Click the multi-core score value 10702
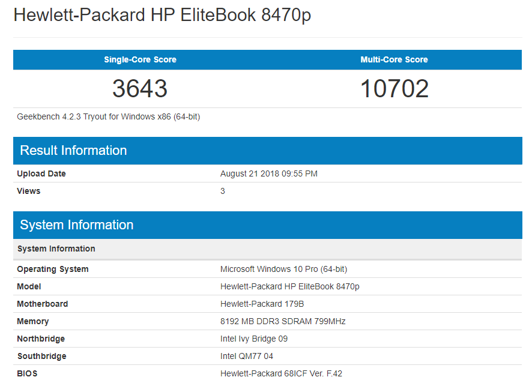This screenshot has width=532, height=392. click(394, 89)
